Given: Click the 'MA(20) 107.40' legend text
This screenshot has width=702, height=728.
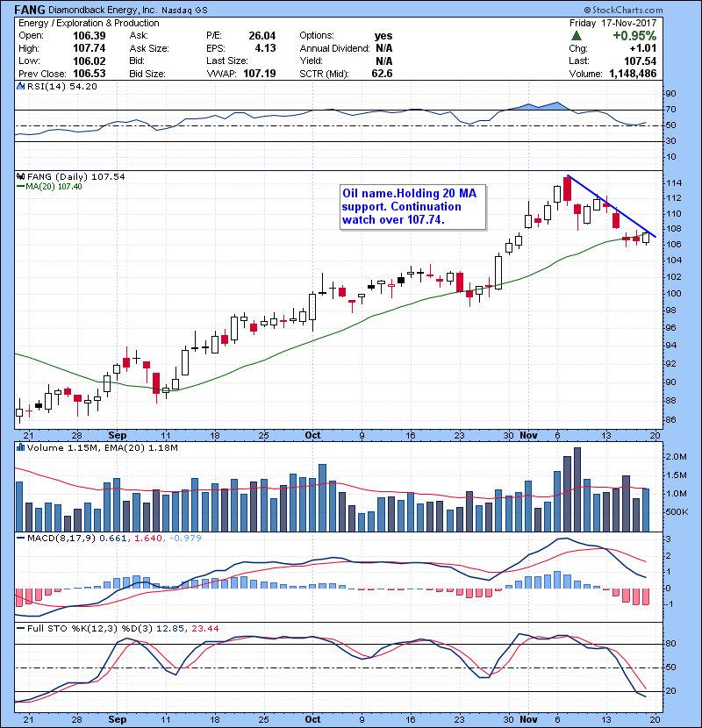Looking at the screenshot, I should [54, 187].
